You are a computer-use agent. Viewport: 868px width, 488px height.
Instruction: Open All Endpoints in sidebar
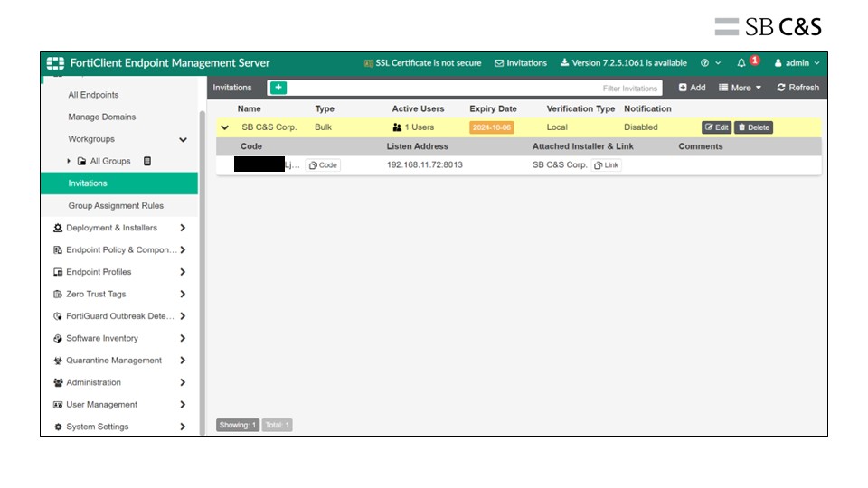pos(93,95)
